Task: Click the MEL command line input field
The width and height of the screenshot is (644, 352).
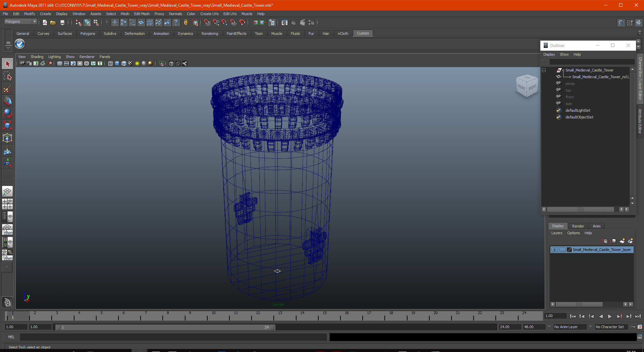Action: (173, 337)
